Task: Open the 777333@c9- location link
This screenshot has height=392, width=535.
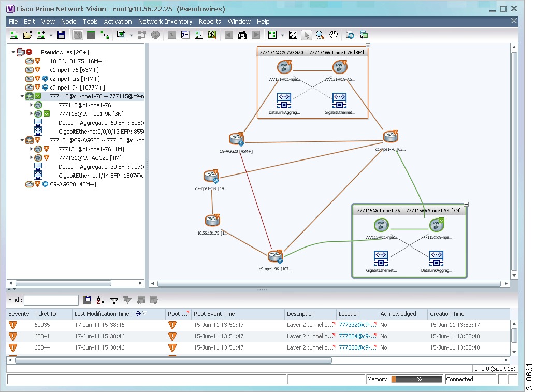Action: [x=357, y=347]
